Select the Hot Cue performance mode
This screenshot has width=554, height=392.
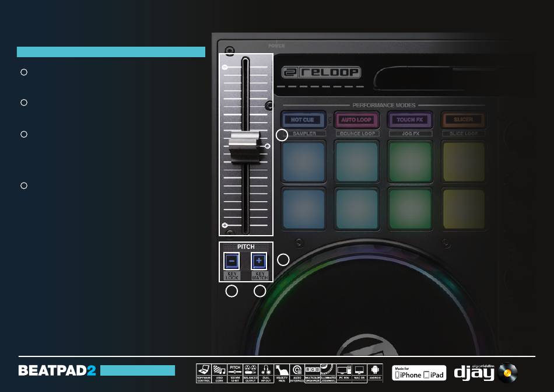(x=303, y=120)
